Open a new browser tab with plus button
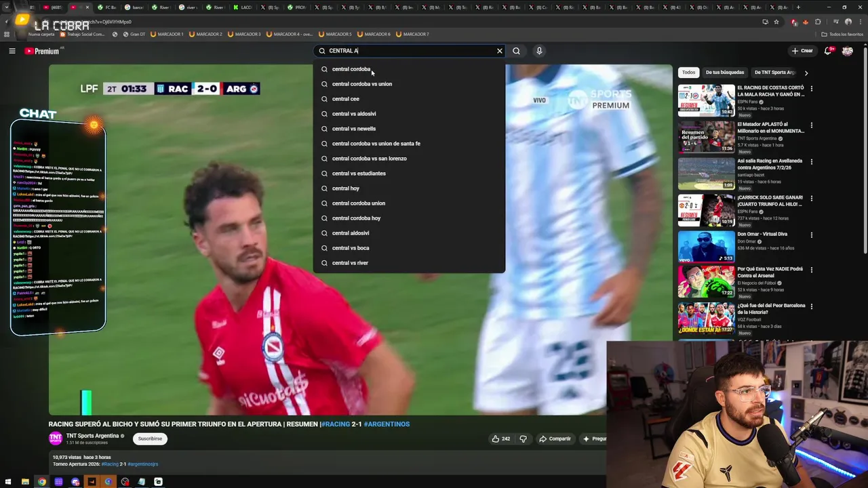Screen dimensions: 868x488 click(798, 7)
